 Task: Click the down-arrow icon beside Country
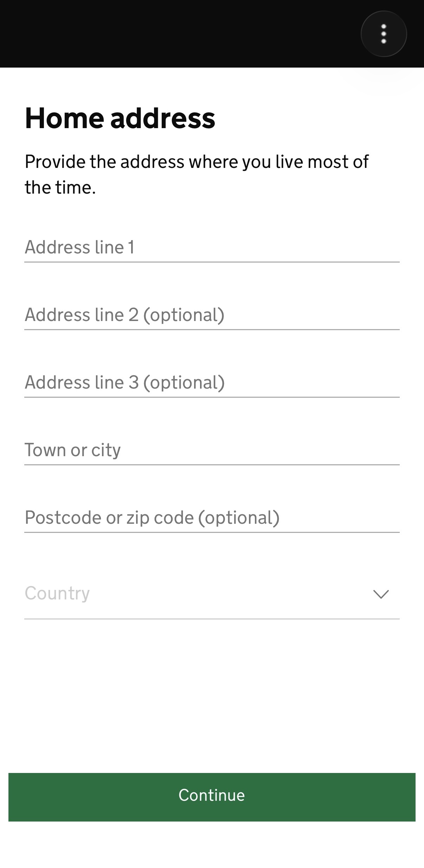(381, 594)
